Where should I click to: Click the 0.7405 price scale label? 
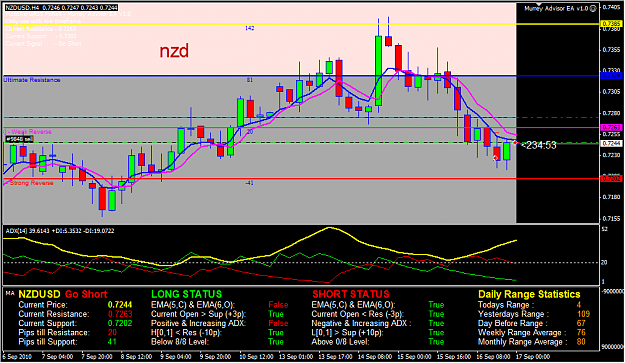[611, 7]
